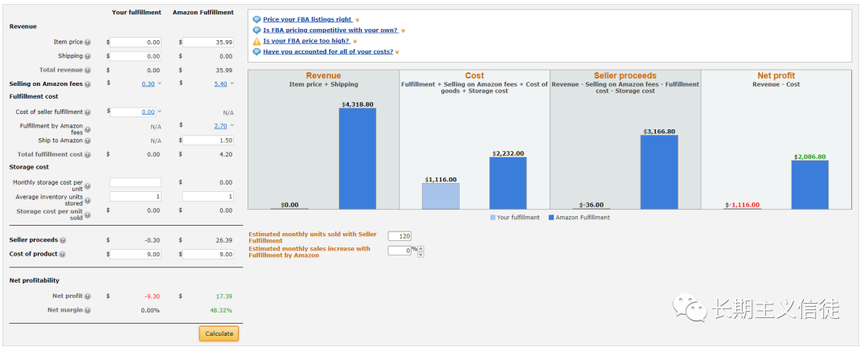The width and height of the screenshot is (868, 347).
Task: Click Your fulfillment Monthly storage cost per unit field
Action: coord(136,182)
